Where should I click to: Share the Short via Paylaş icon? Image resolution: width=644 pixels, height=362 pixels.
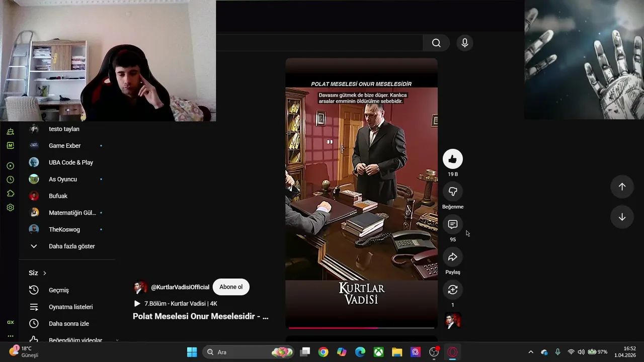point(452,257)
